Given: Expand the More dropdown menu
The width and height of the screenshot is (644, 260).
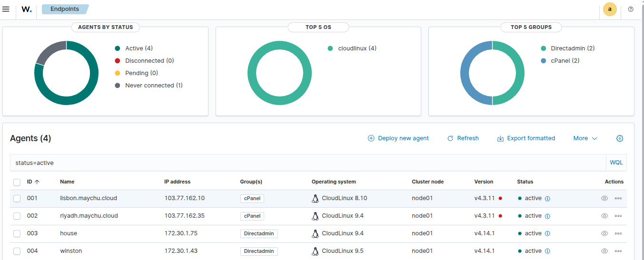Looking at the screenshot, I should (x=585, y=138).
